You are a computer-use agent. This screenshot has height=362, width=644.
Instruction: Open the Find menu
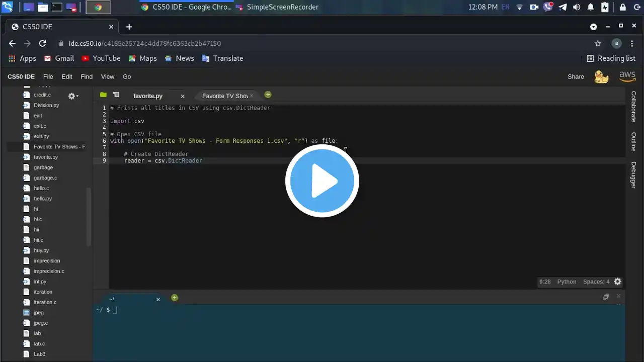(x=87, y=77)
